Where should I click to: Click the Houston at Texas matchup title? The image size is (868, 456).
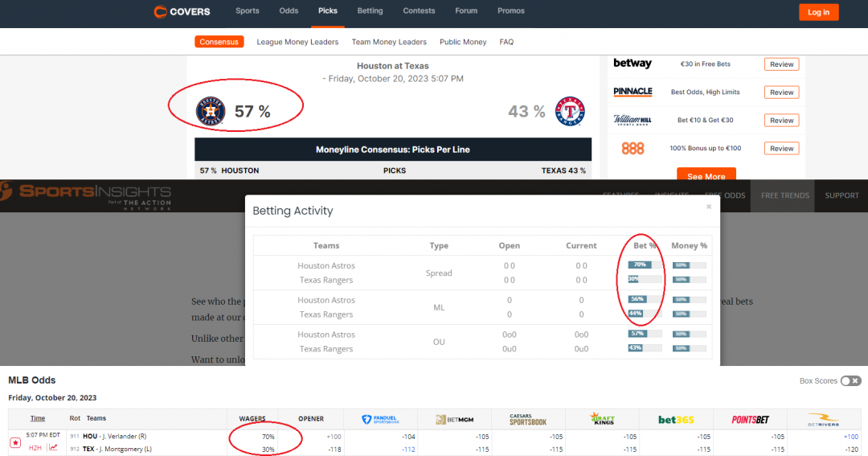pyautogui.click(x=392, y=66)
